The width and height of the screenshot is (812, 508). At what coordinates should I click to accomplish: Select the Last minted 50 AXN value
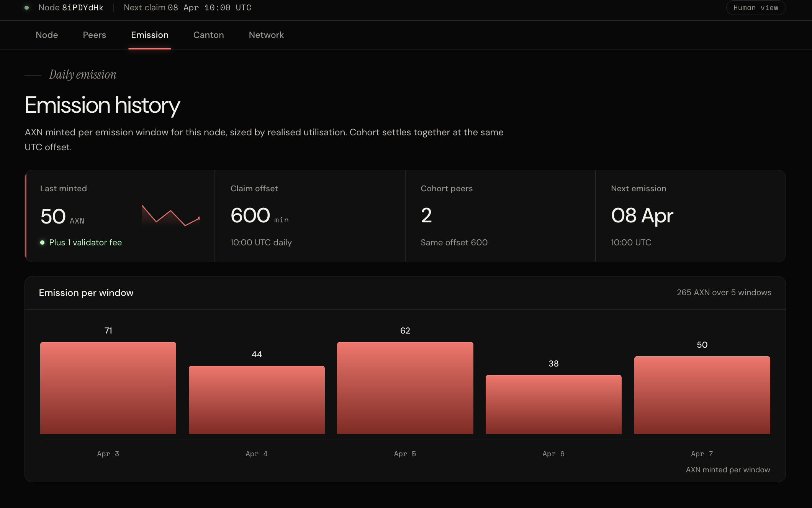(x=62, y=217)
